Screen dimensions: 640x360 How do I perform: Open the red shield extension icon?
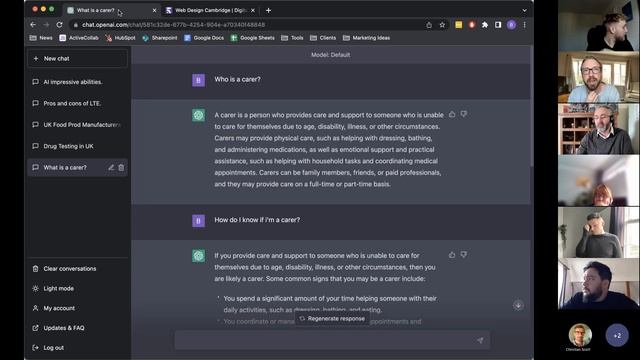[x=472, y=25]
